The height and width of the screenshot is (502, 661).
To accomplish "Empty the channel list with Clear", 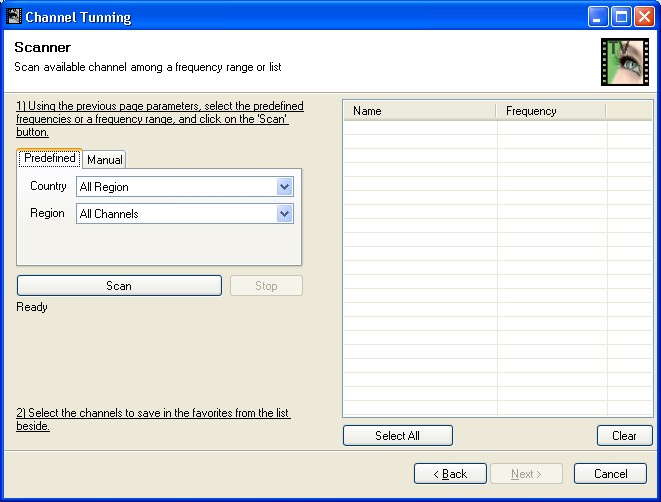I will 624,436.
